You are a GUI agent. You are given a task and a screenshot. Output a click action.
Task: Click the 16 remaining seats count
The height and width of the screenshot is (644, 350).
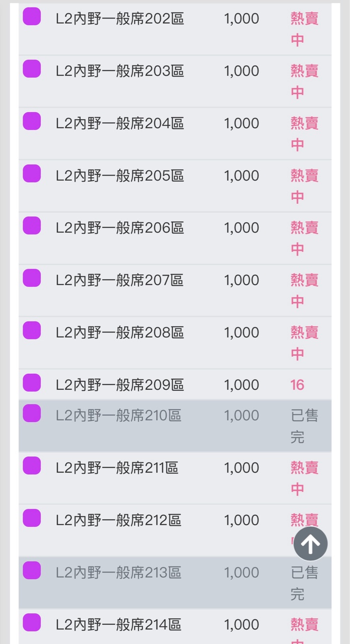(297, 385)
